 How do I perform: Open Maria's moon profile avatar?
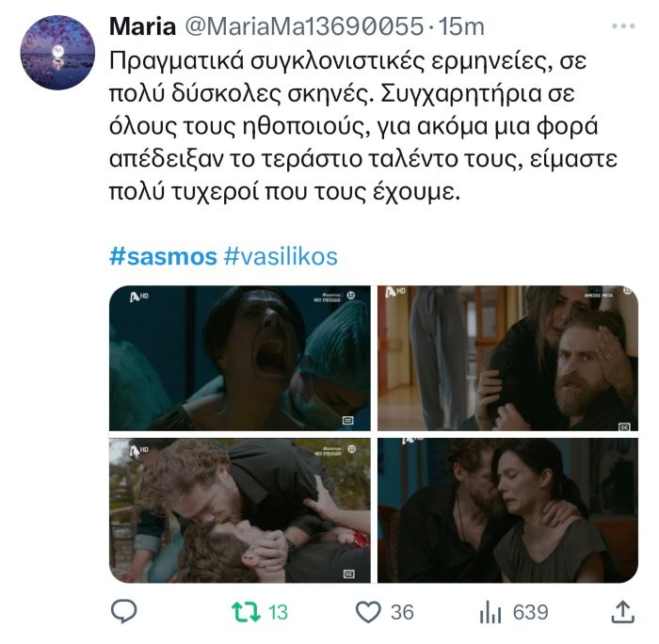pyautogui.click(x=57, y=52)
